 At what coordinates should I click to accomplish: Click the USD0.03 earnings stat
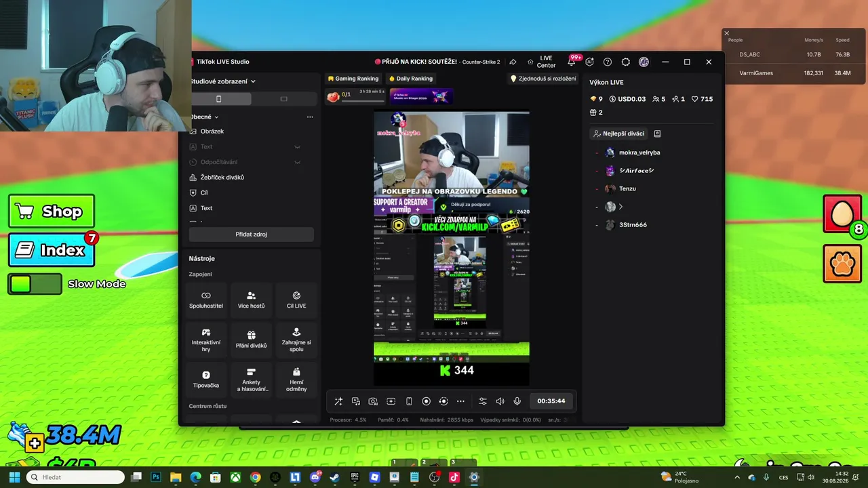pyautogui.click(x=627, y=99)
